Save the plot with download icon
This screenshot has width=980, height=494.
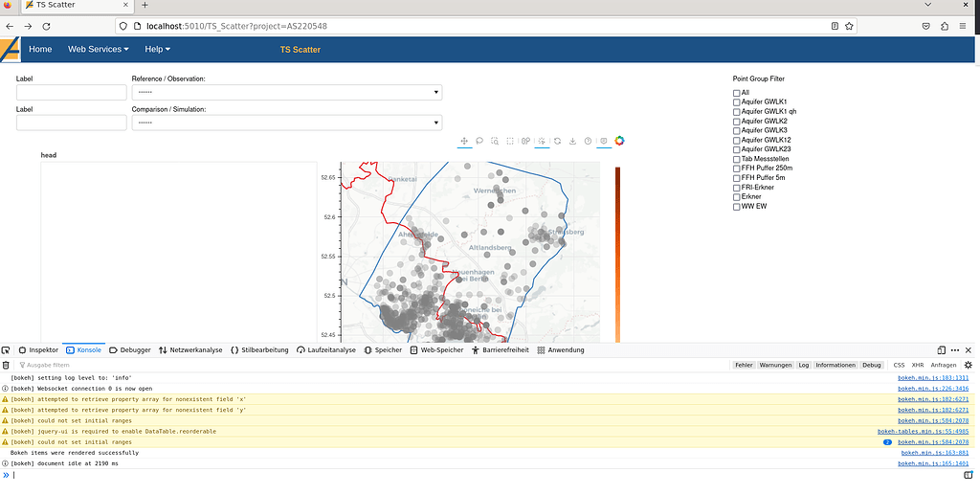click(x=572, y=141)
